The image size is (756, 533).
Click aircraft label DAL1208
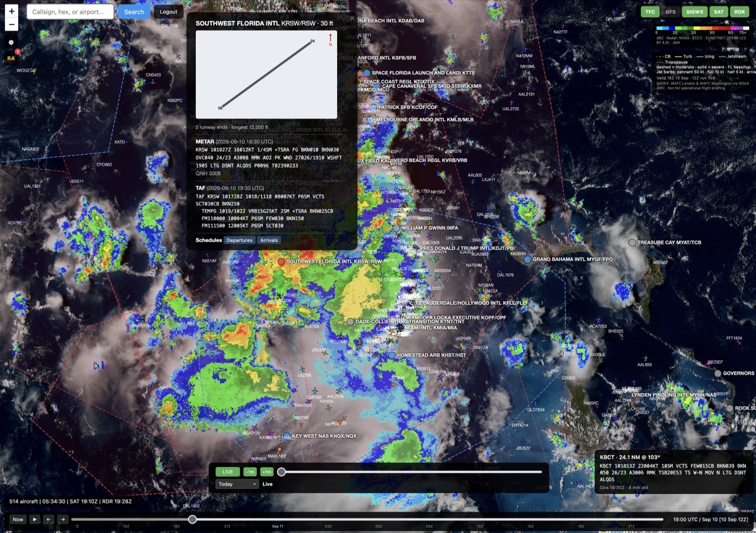(x=170, y=26)
